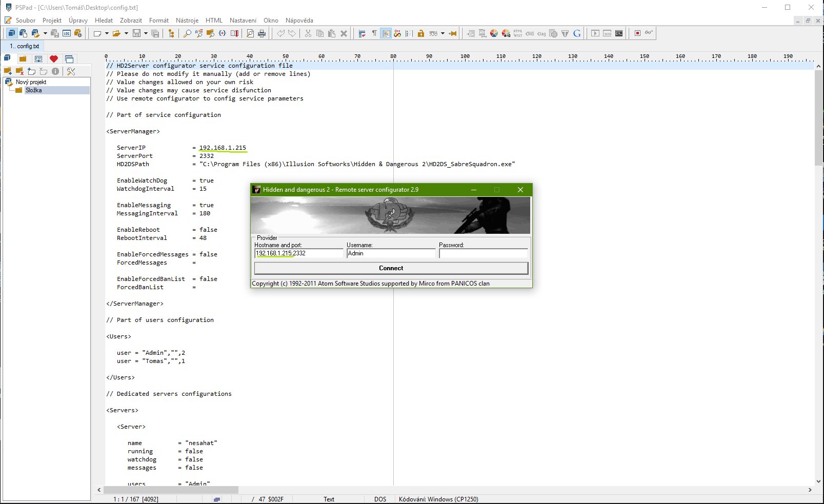The height and width of the screenshot is (504, 824).
Task: Click the Save floppy disk icon
Action: coord(136,33)
